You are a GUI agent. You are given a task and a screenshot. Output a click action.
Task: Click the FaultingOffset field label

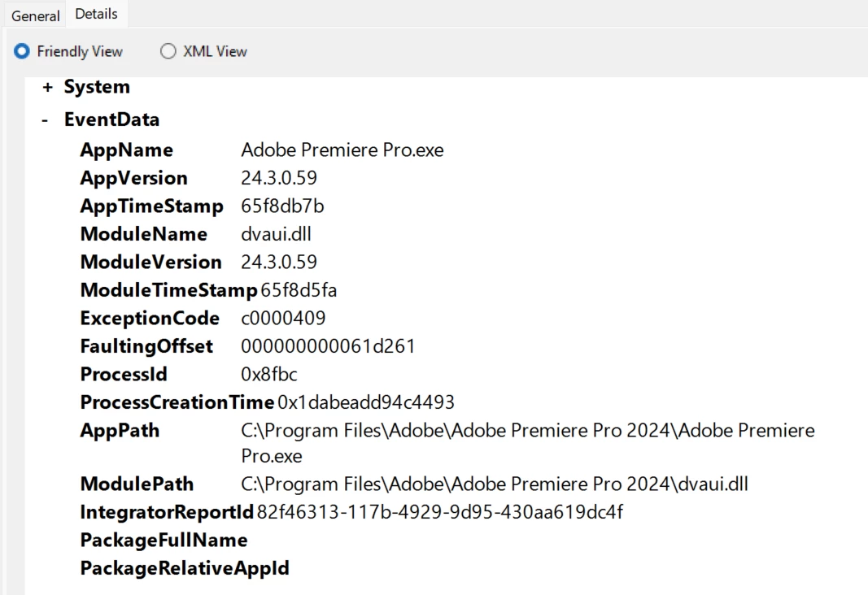(146, 347)
